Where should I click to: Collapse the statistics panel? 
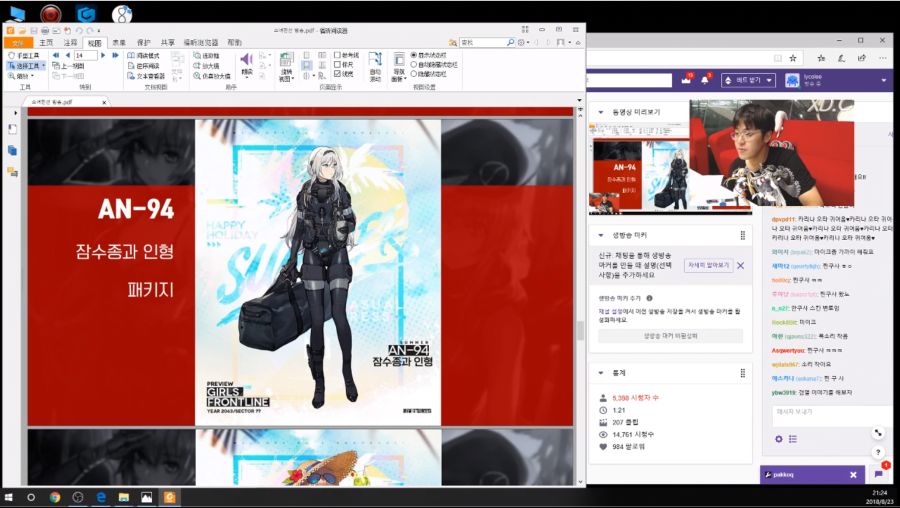pyautogui.click(x=601, y=373)
